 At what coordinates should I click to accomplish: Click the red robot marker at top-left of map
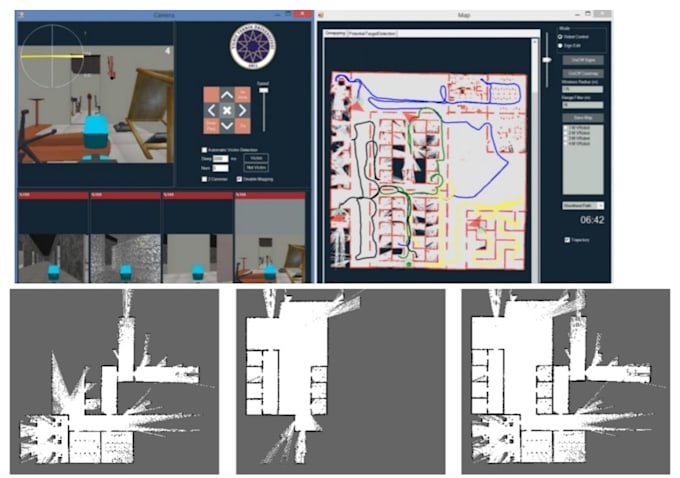[x=356, y=105]
